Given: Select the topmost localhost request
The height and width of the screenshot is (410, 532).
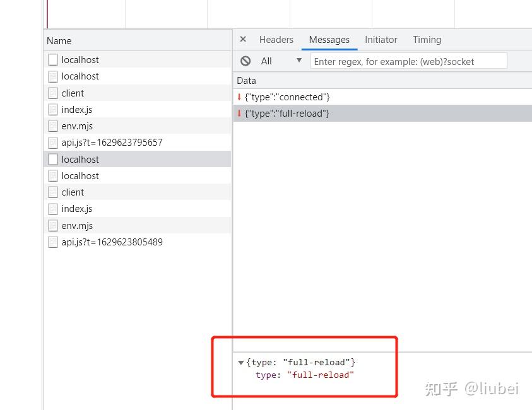Looking at the screenshot, I should coord(138,60).
